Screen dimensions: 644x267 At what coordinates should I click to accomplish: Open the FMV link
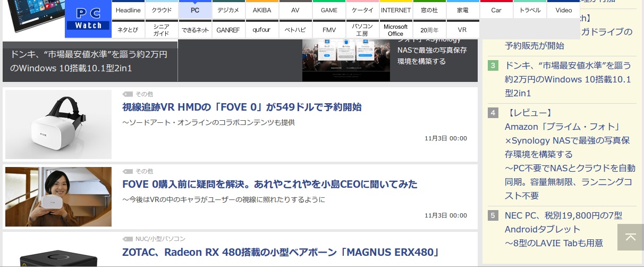(329, 30)
